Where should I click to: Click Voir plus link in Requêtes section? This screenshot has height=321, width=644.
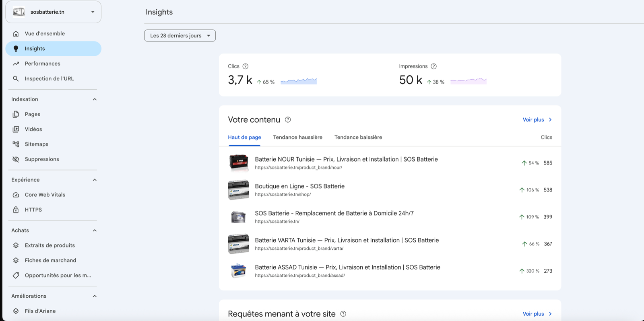coord(537,314)
